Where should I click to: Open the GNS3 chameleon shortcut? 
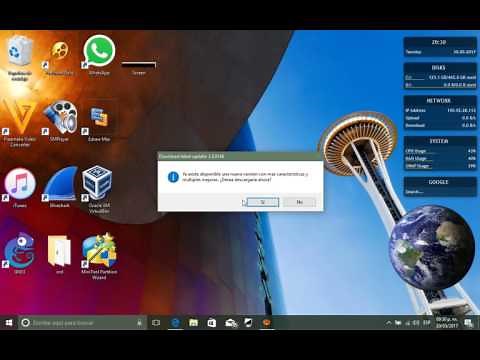pos(20,254)
